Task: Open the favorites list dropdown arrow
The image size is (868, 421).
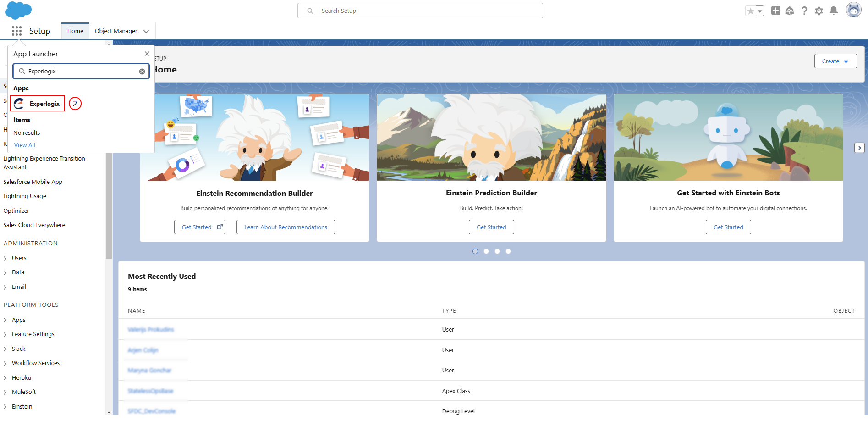Action: point(760,11)
